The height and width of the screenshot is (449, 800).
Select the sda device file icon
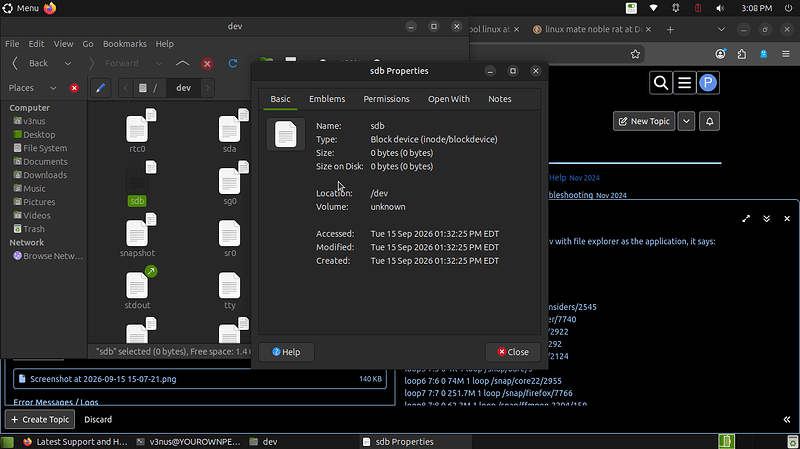[x=230, y=131]
